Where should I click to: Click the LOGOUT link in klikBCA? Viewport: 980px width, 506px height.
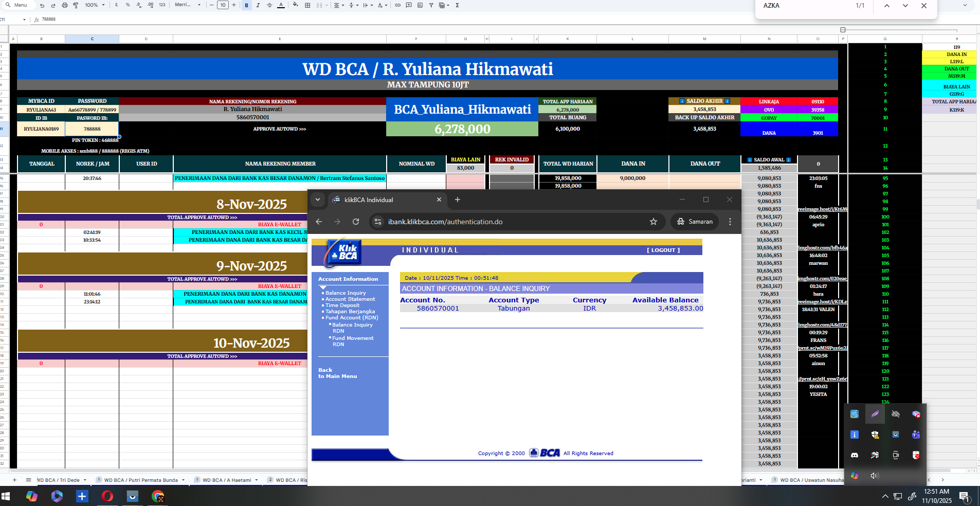tap(663, 250)
